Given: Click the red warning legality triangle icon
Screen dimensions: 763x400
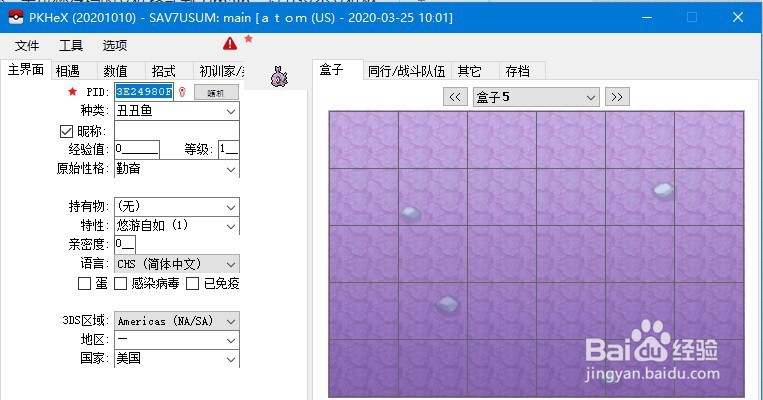Looking at the screenshot, I should [x=230, y=44].
